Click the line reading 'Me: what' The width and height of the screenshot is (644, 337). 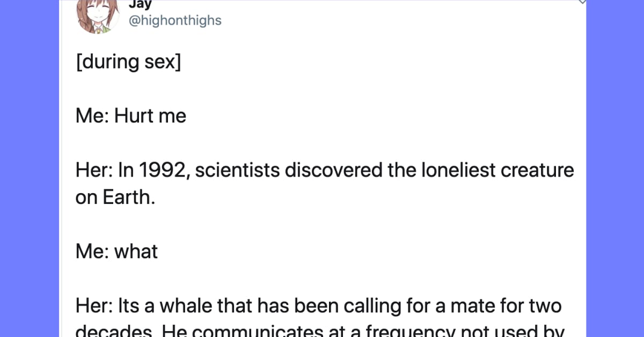point(116,251)
